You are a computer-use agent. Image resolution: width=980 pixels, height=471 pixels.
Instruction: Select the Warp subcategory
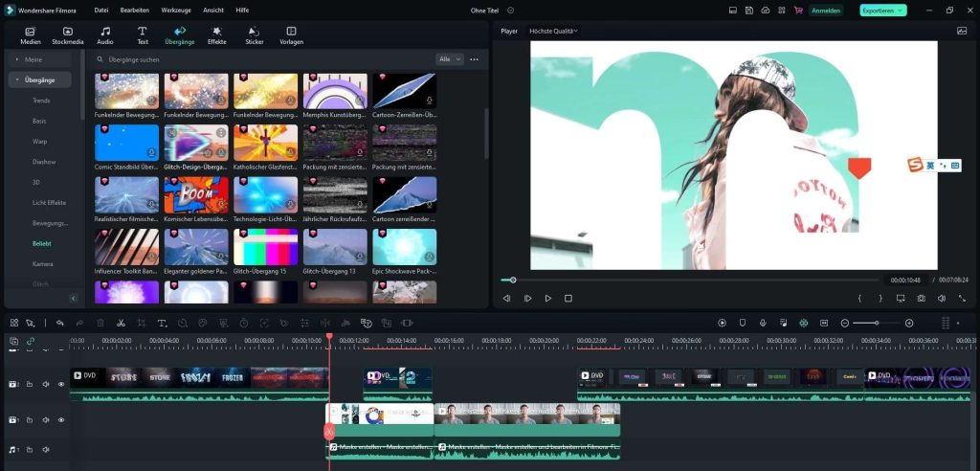coord(39,142)
